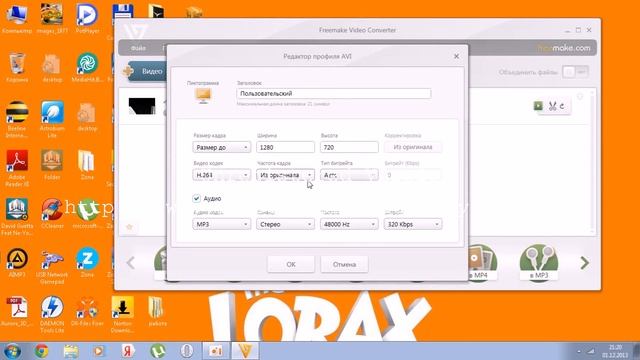Click the Заголовок title field 'Пользовательский'
Viewport: 640px width, 360px height.
tap(333, 93)
